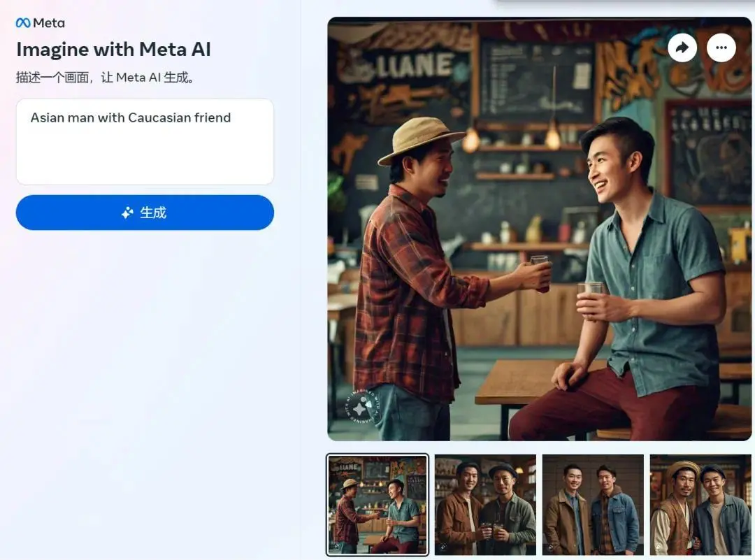Click the "Imagine with Meta AI" heading

(x=114, y=49)
